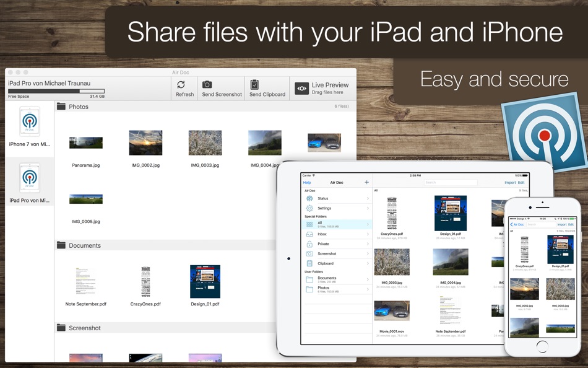Click the Refresh icon in Mac toolbar
This screenshot has width=588, height=368.
pyautogui.click(x=181, y=85)
